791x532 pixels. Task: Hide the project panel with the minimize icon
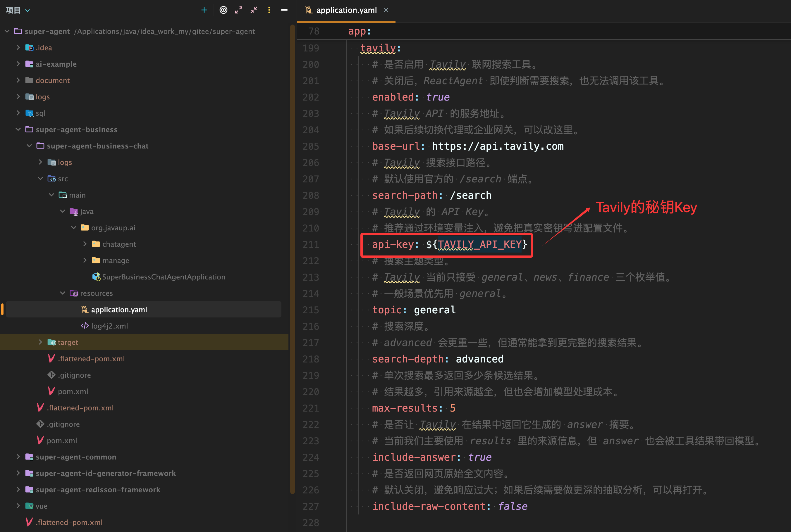point(285,10)
